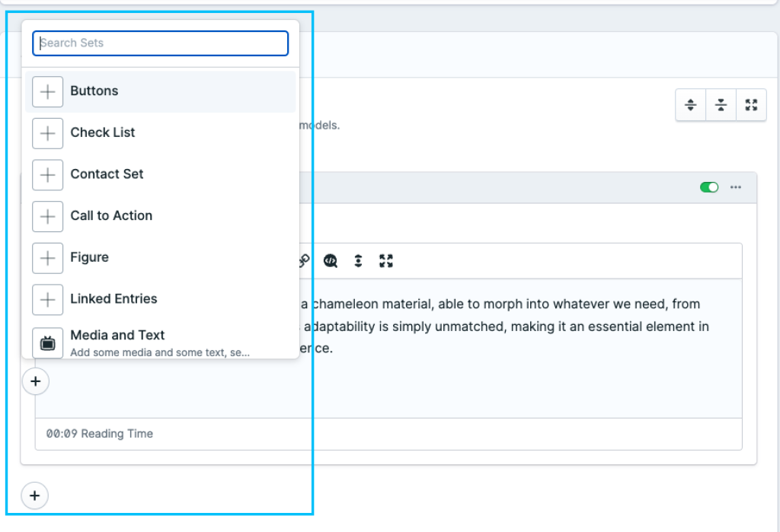The height and width of the screenshot is (532, 780).
Task: Open fullscreen mode for the sets field
Action: 751,105
